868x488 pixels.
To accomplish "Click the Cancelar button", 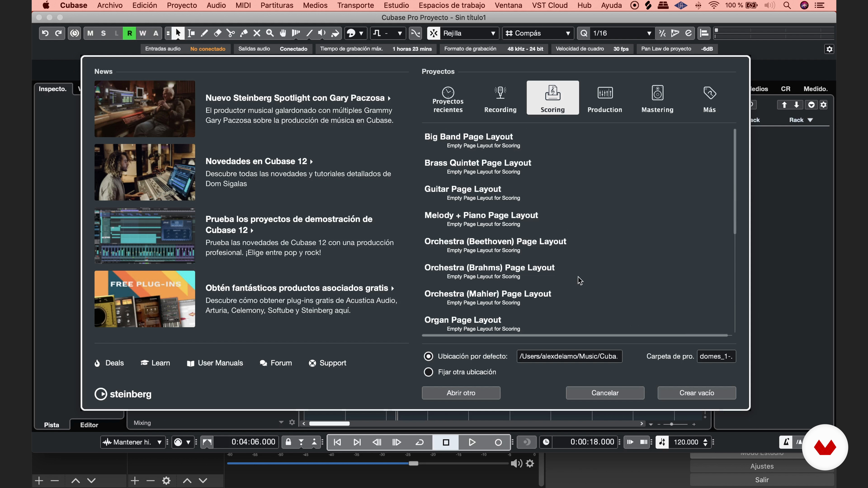I will click(x=605, y=393).
